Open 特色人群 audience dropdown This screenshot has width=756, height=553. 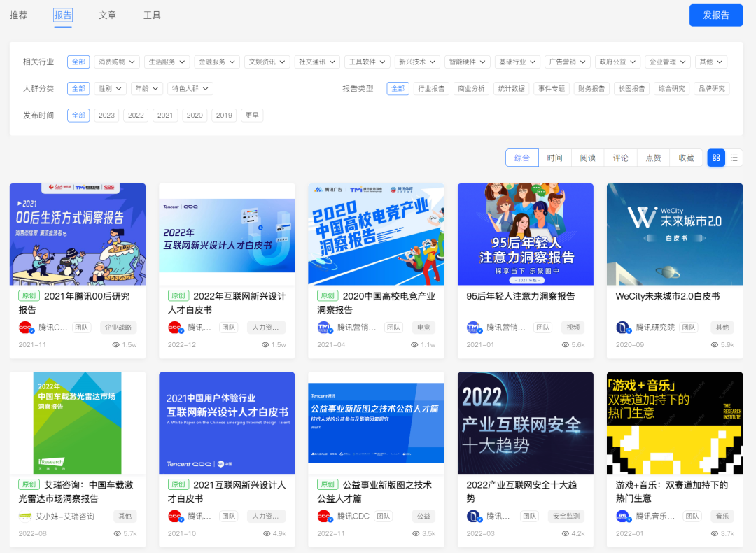[190, 89]
